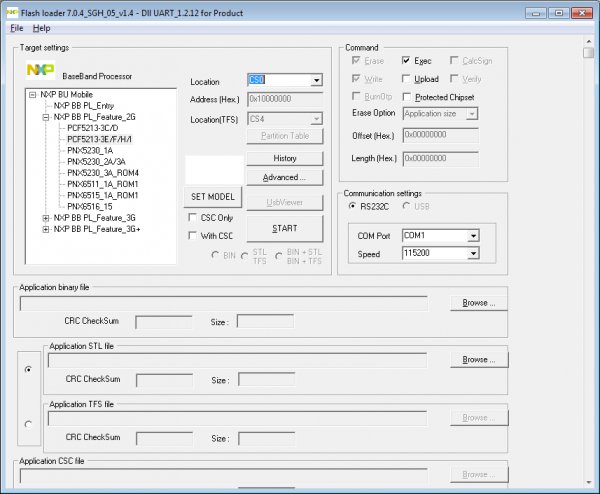Click Size field of Application STL file
The height and width of the screenshot is (494, 600).
tap(267, 380)
